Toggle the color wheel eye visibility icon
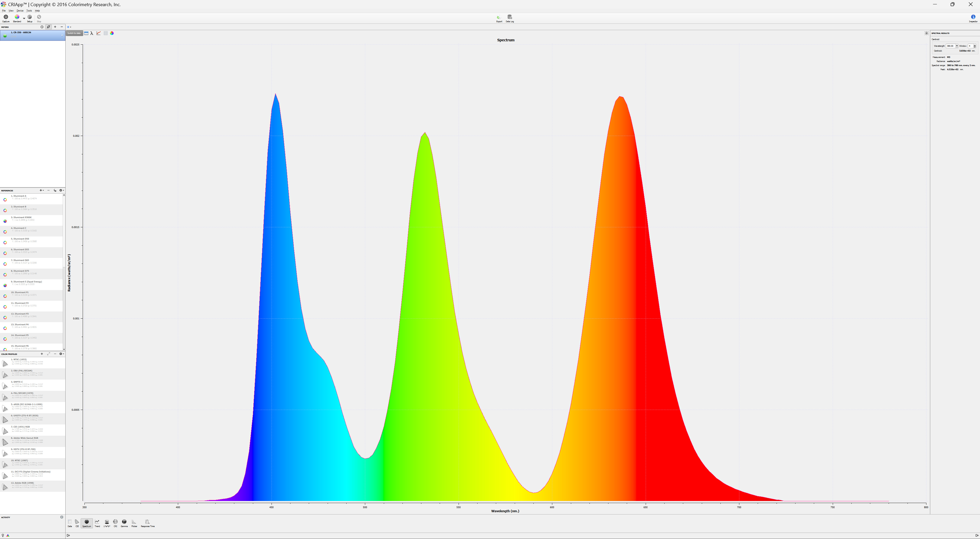980x539 pixels. tap(112, 33)
